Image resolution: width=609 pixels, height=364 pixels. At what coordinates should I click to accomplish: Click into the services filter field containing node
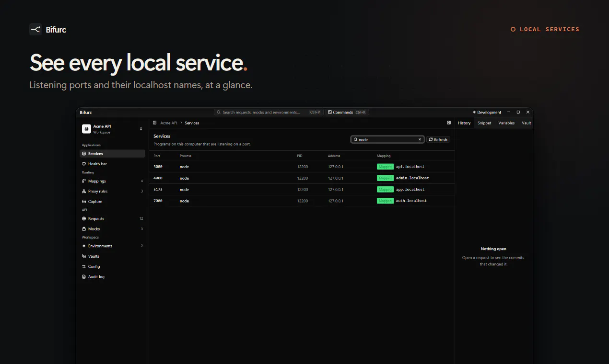(x=387, y=139)
